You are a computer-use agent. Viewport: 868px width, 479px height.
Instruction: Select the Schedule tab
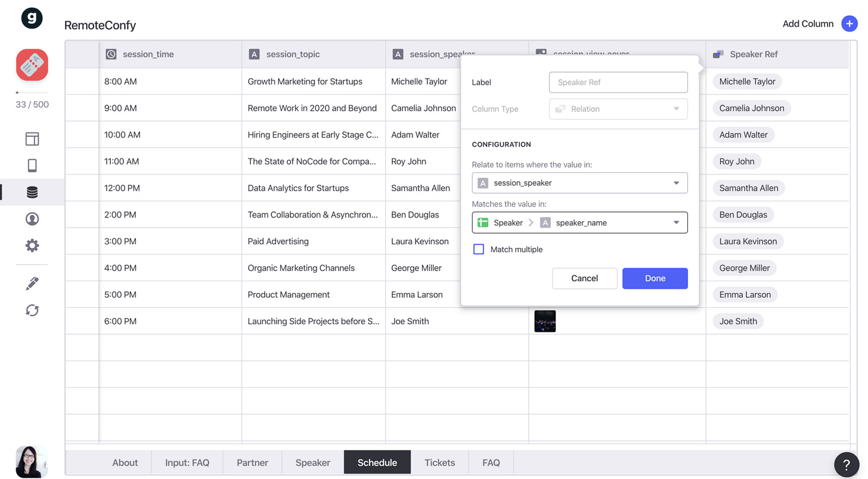pos(377,462)
